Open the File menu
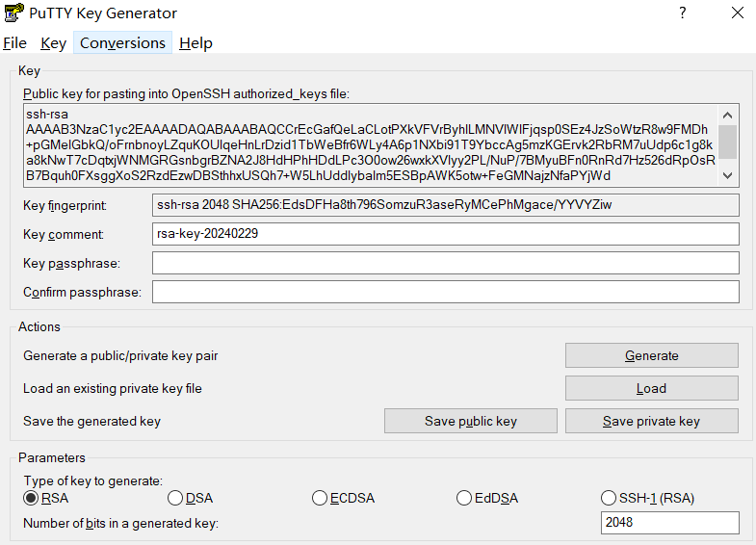Viewport: 756px width, 545px height. tap(14, 43)
